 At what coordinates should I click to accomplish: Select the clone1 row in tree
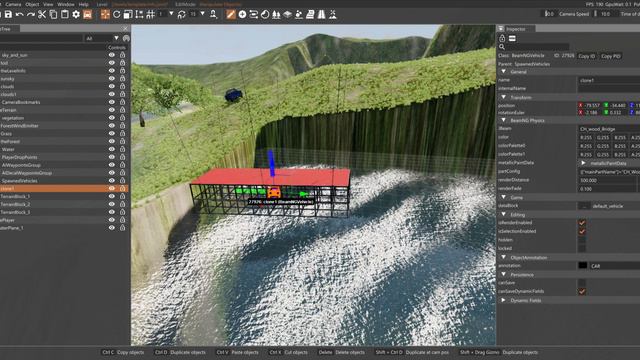click(64, 189)
